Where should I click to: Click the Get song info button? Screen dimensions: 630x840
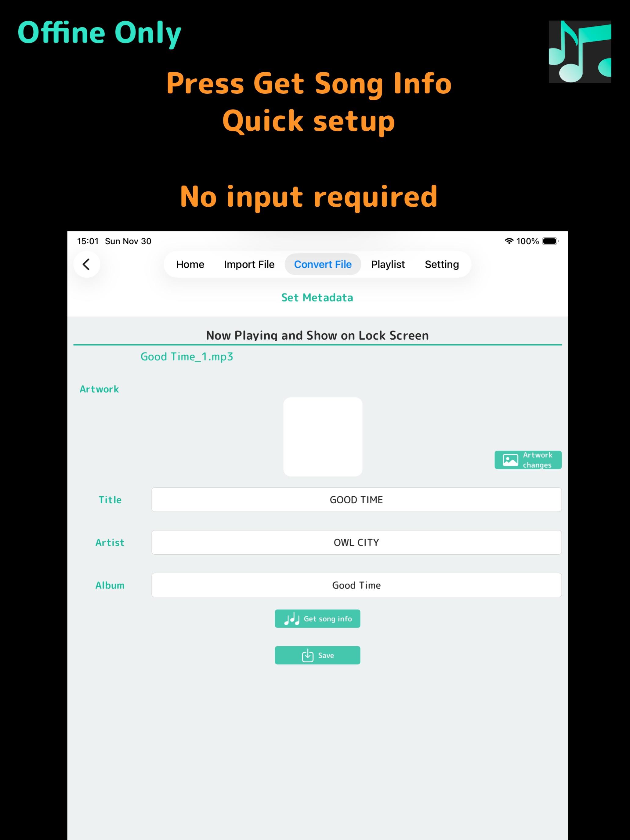317,619
